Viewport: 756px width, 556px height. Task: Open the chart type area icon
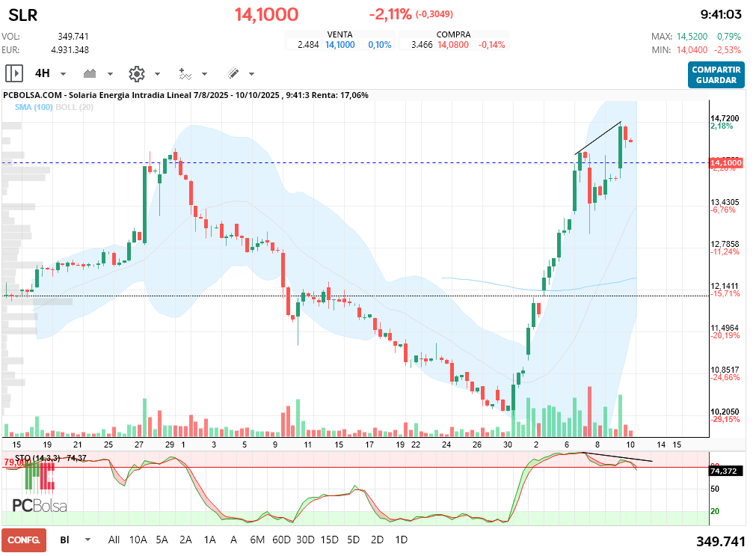90,74
